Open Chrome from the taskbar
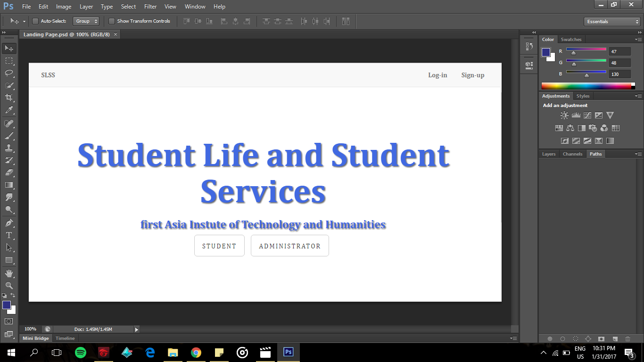 point(196,352)
